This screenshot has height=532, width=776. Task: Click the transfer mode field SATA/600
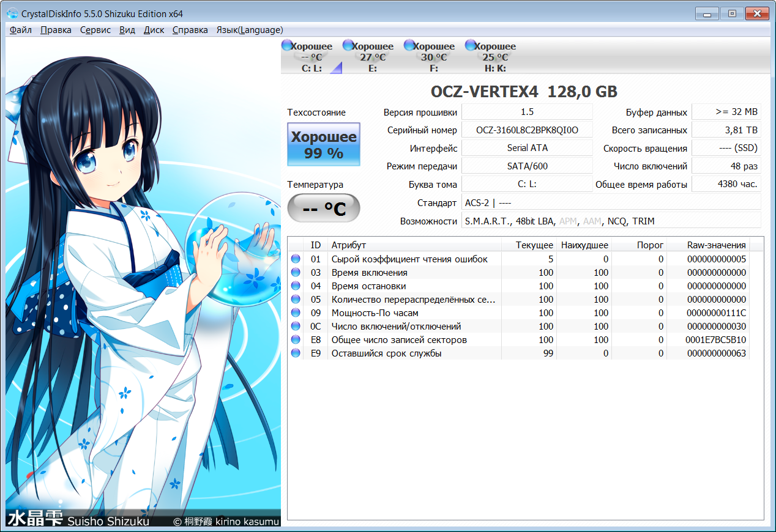(x=527, y=166)
